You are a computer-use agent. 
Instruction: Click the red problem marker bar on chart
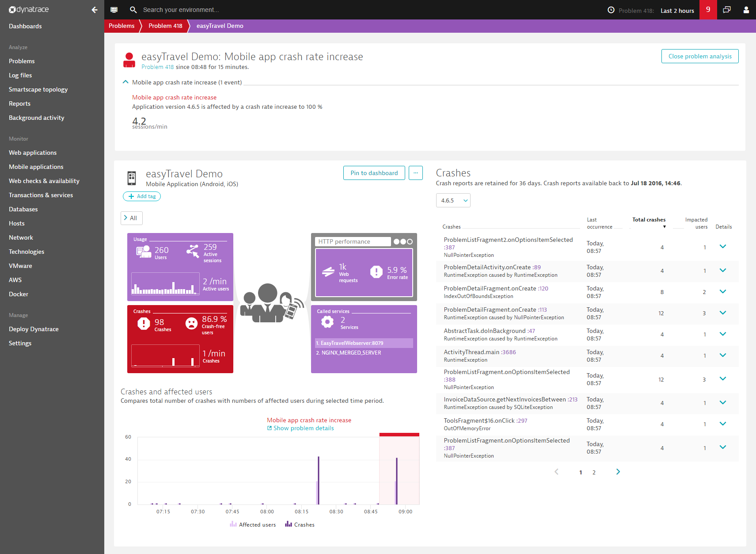coord(399,435)
